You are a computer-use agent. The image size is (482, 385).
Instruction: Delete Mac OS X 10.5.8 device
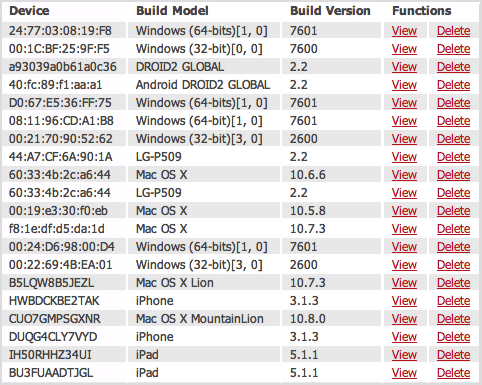tap(454, 211)
